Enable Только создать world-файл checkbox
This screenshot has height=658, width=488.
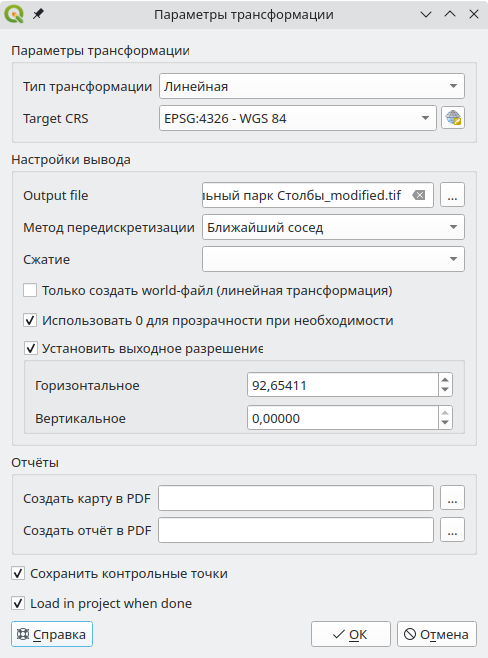[30, 290]
